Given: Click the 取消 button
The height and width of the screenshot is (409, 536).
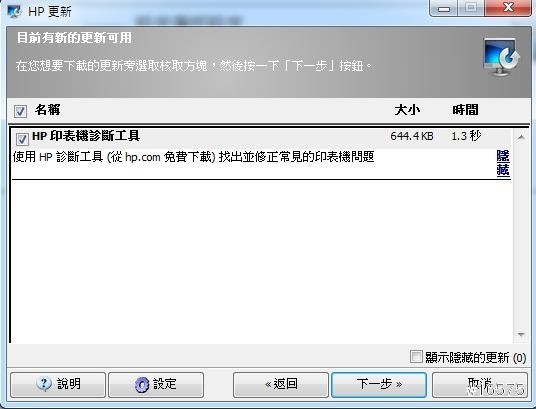Looking at the screenshot, I should click(479, 384).
